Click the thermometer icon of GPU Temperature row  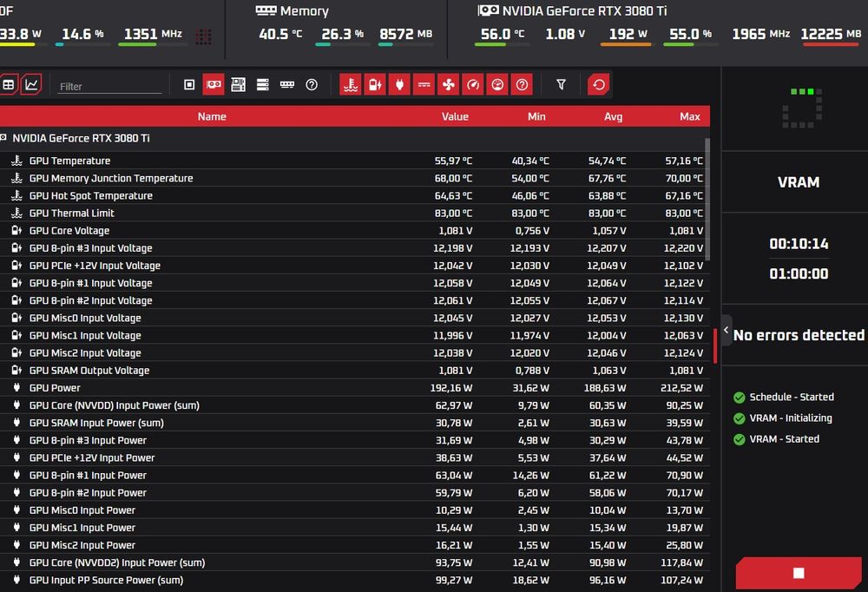pos(16,161)
